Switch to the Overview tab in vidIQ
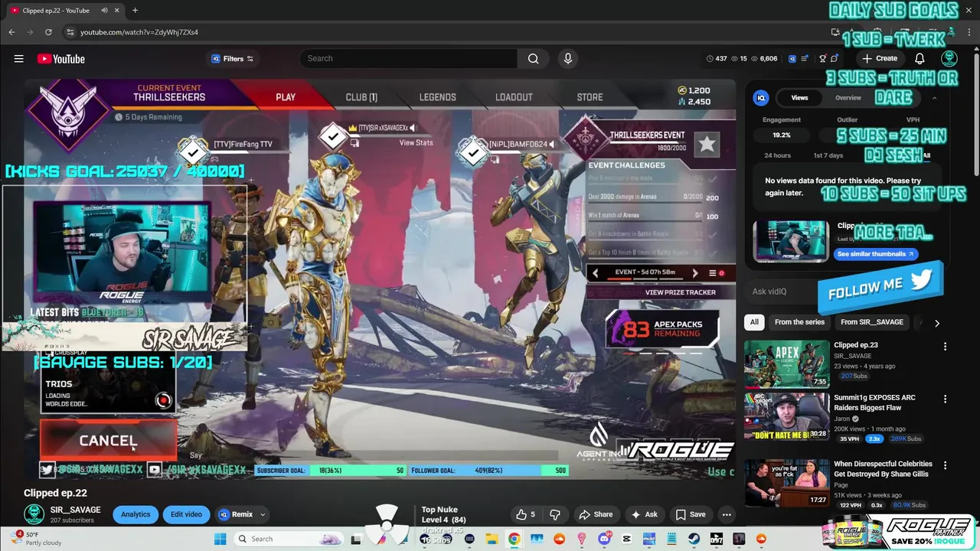This screenshot has width=980, height=551. (x=848, y=98)
